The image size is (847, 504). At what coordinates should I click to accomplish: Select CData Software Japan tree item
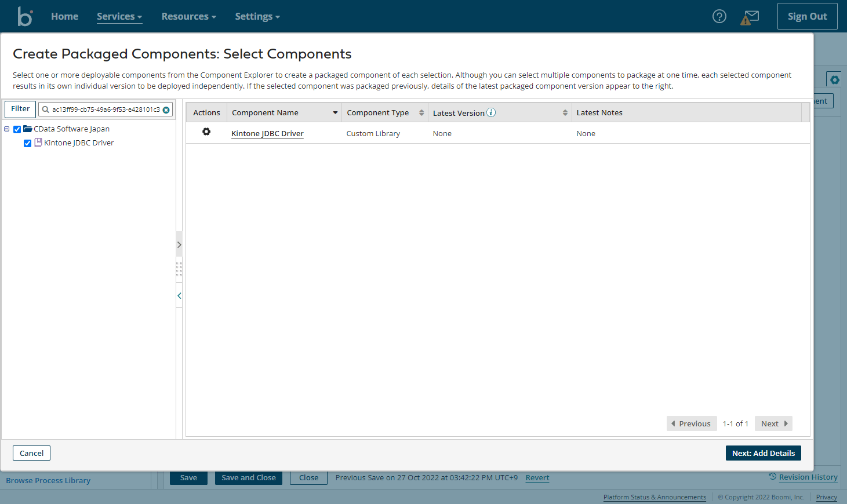click(71, 129)
